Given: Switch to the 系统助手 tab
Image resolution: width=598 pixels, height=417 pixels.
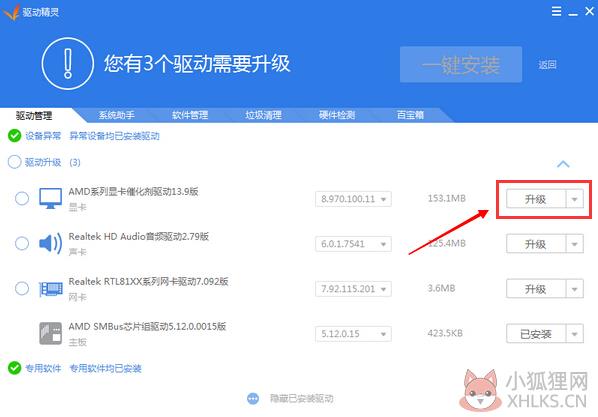Looking at the screenshot, I should 116,115.
